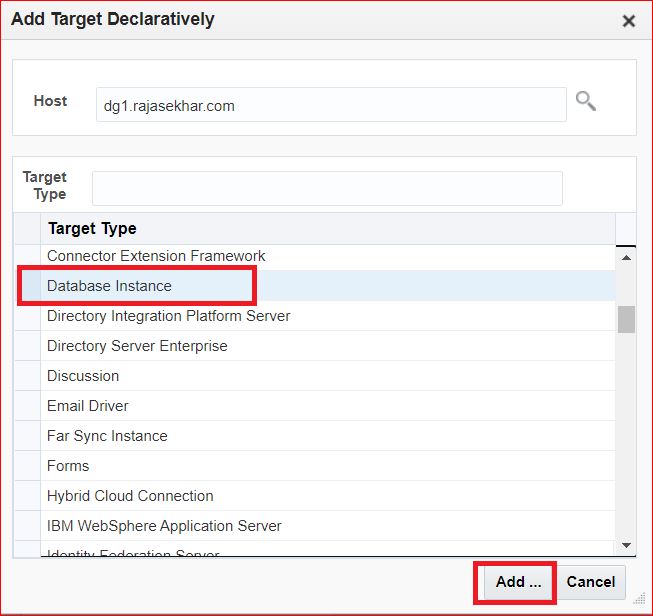Screen dimensions: 653x616
Task: Click the Target Type column header
Action: click(x=92, y=229)
